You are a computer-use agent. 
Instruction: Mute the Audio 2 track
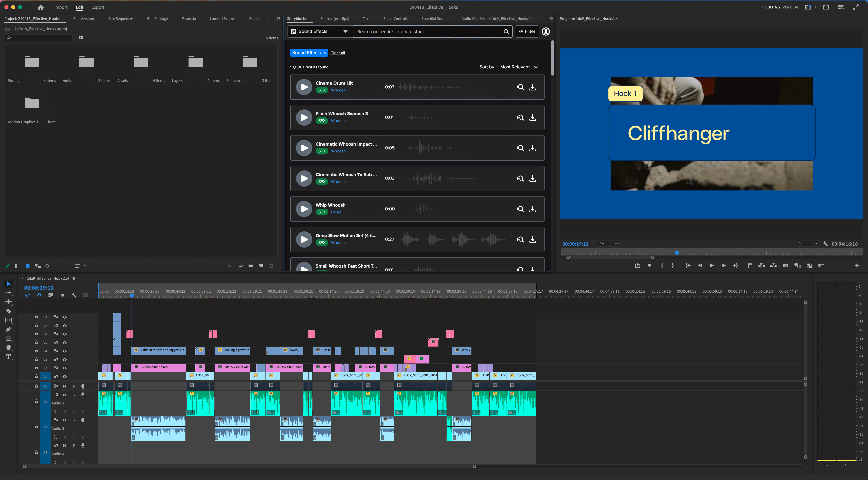click(64, 394)
